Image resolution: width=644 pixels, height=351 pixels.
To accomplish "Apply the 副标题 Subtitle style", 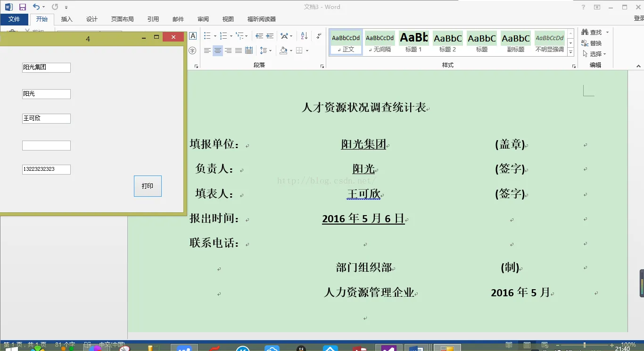I will coord(516,42).
